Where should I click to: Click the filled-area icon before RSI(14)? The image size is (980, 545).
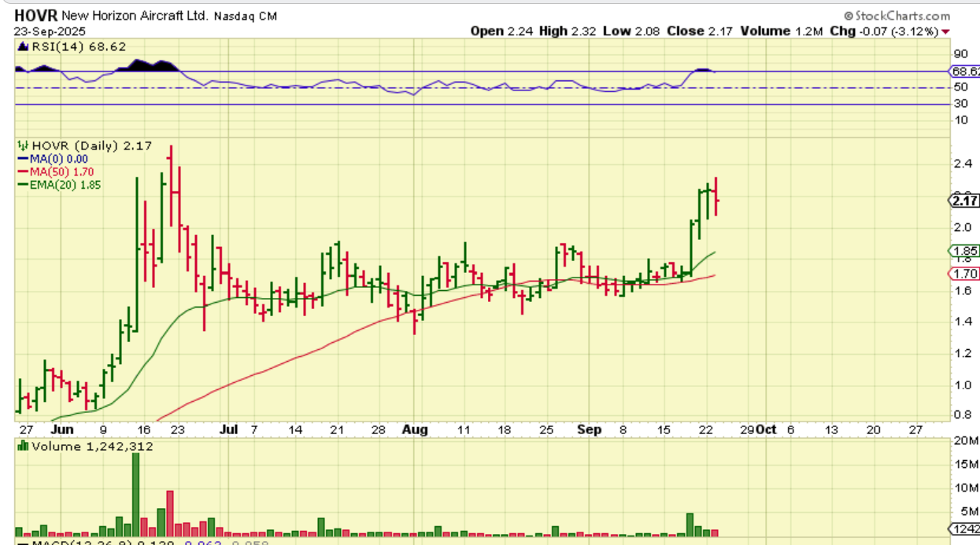coord(23,47)
